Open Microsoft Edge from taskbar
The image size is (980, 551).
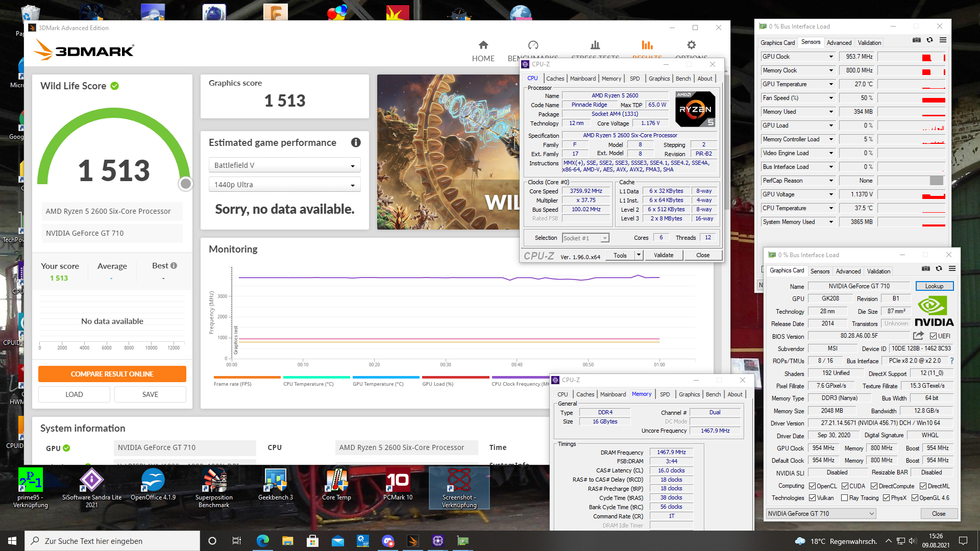point(263,541)
